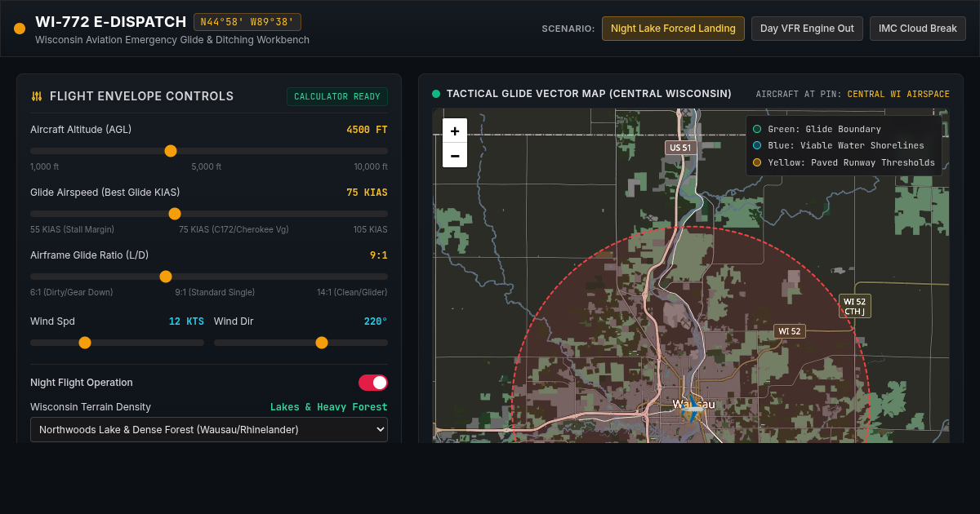Click the Central WI Airspace pin label
The height and width of the screenshot is (514, 980).
pyautogui.click(x=898, y=95)
